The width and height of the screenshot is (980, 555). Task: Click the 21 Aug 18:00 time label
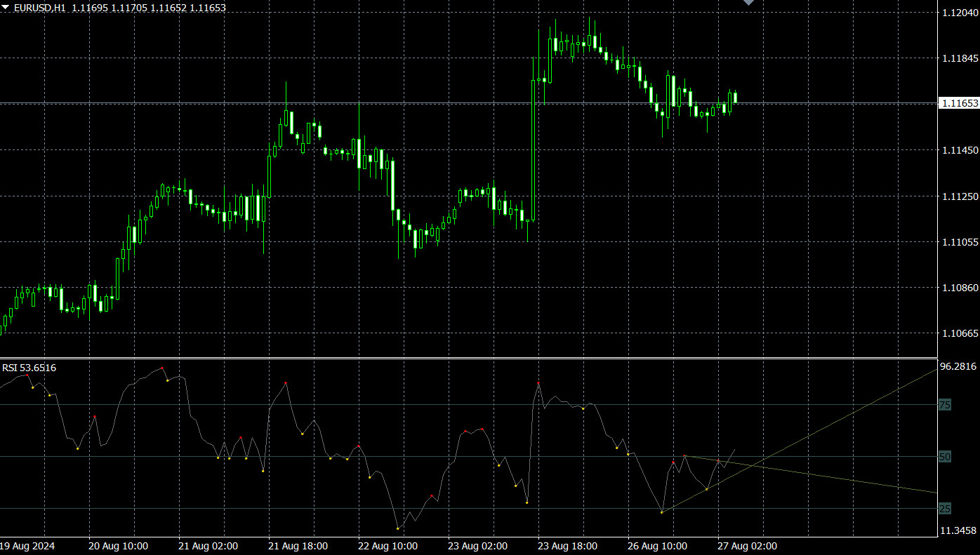[298, 546]
